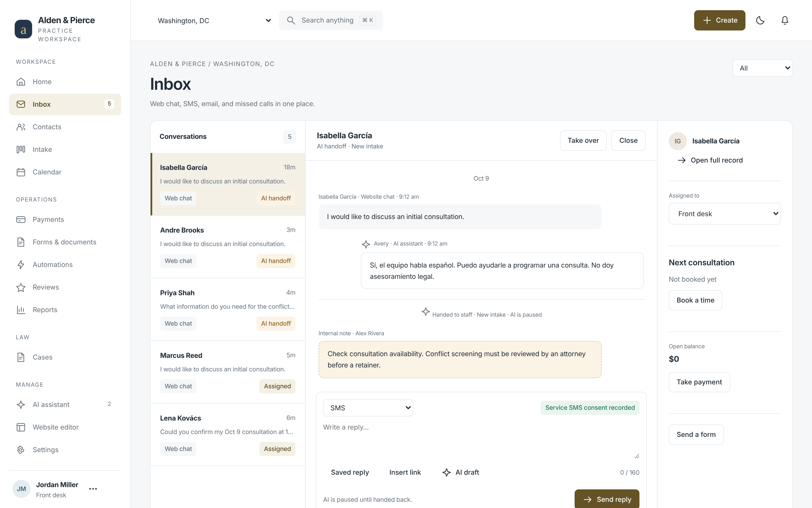Screen dimensions: 812x508
Task: Go to Contacts in sidebar
Action: 65,127
